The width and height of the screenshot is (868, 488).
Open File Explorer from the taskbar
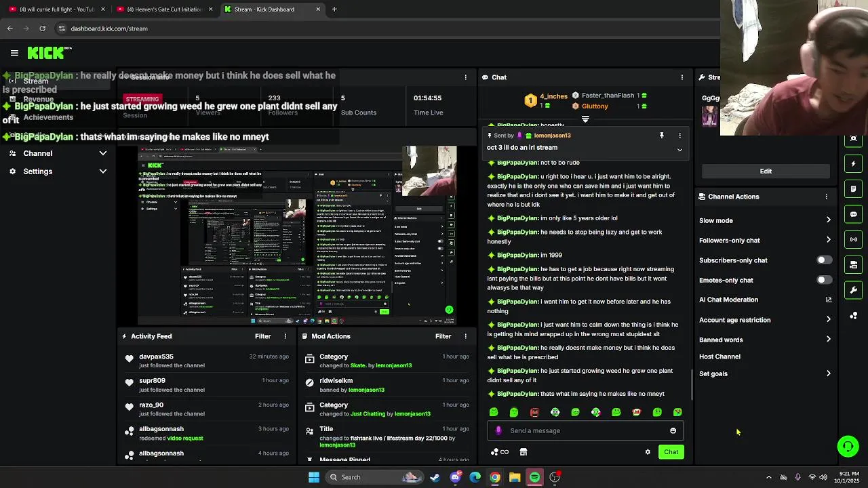515,477
